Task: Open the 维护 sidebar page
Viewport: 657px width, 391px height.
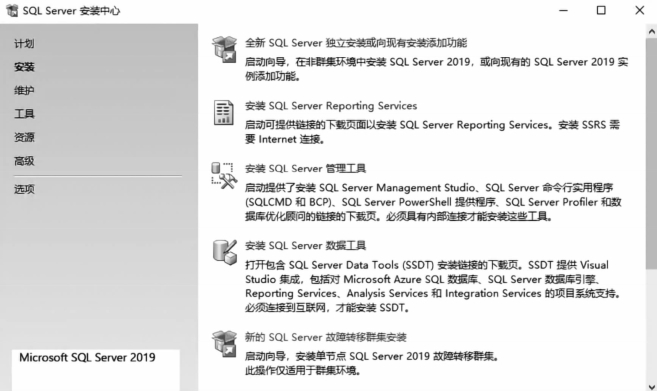Action: tap(24, 91)
